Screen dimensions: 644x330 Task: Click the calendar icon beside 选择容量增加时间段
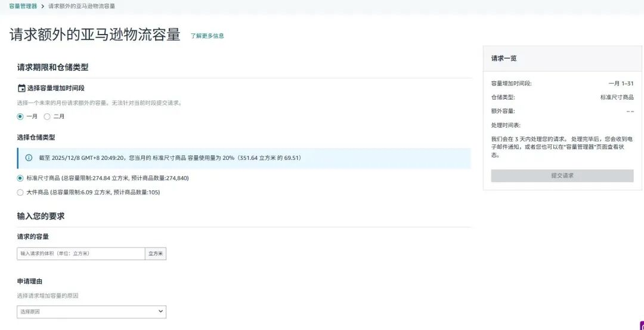pyautogui.click(x=21, y=88)
